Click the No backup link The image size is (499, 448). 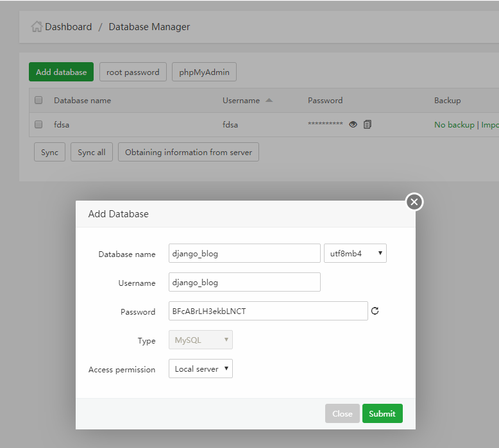453,124
